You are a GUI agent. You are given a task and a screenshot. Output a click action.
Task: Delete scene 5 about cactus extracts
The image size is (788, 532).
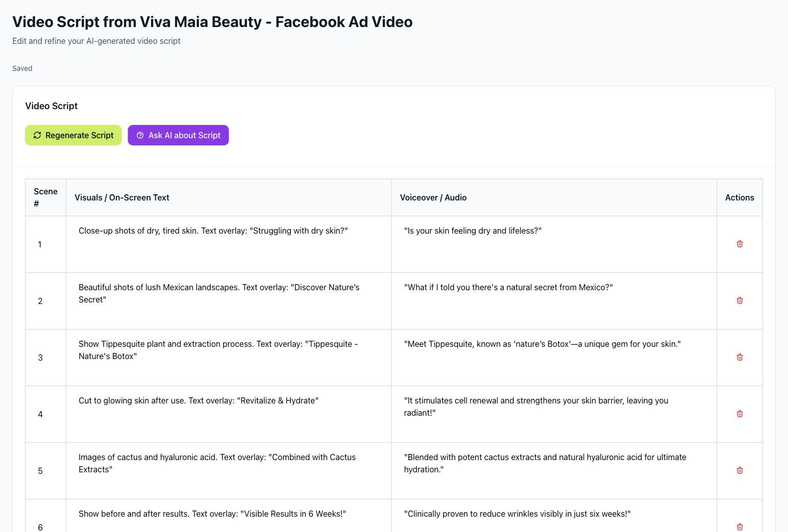[740, 470]
